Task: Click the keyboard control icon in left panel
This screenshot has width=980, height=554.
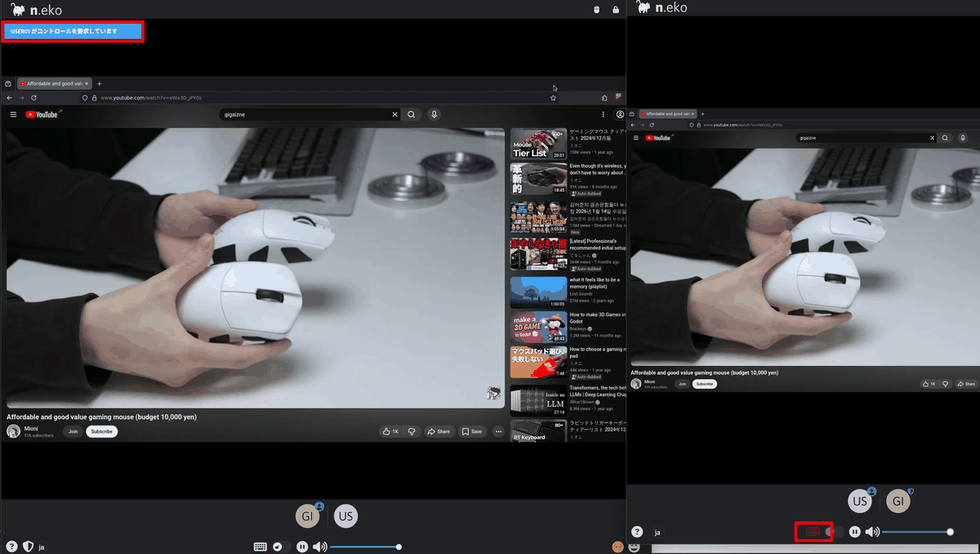Action: [x=260, y=547]
